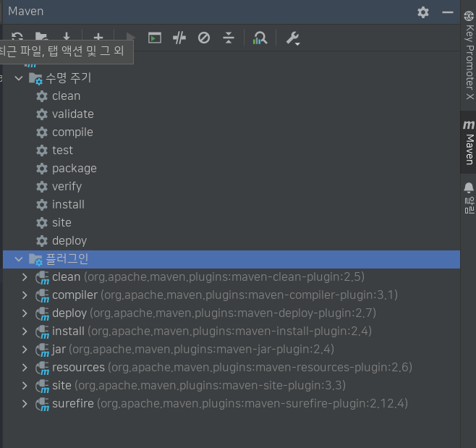This screenshot has width=476, height=448.
Task: Open 알림 notifications side tab
Action: point(469,198)
